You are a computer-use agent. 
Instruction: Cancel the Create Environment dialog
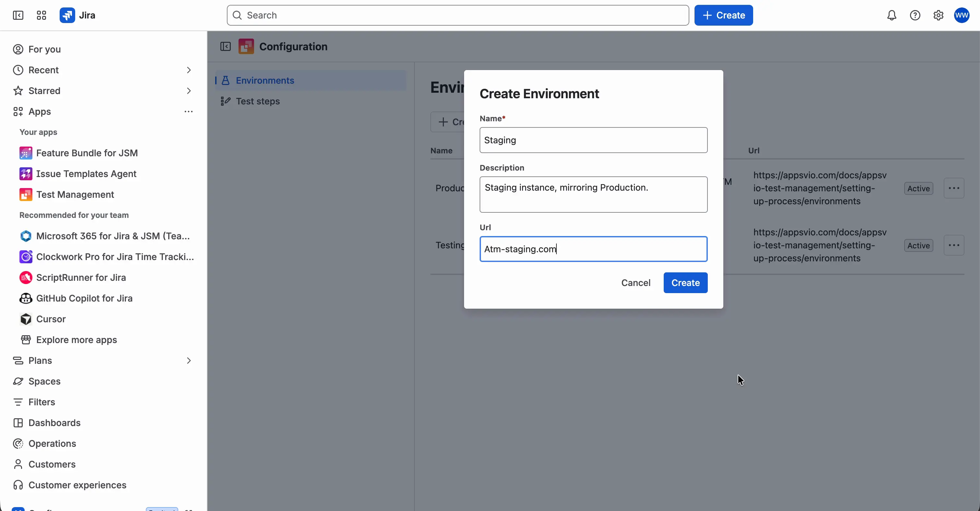(x=636, y=283)
